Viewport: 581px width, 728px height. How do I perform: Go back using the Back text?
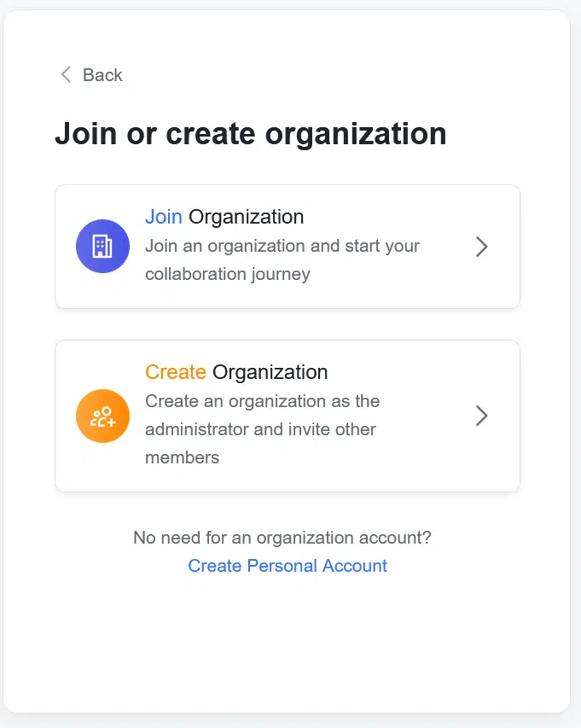click(102, 75)
